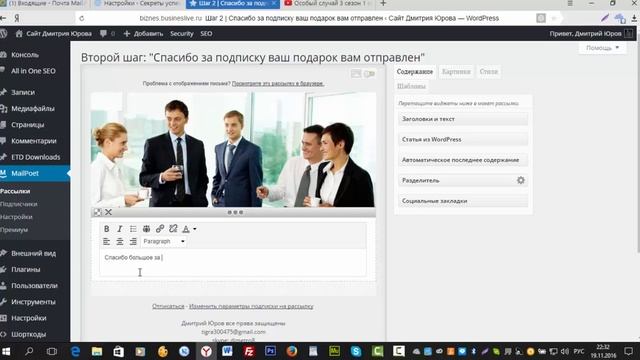Click the Отписаться unsubscribe link

[168, 306]
